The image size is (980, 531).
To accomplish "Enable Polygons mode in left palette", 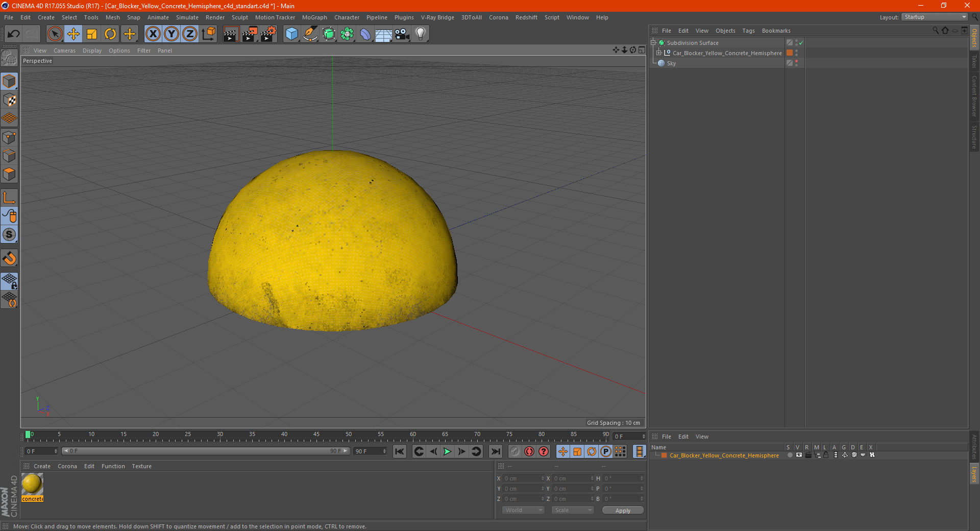I will [x=9, y=174].
